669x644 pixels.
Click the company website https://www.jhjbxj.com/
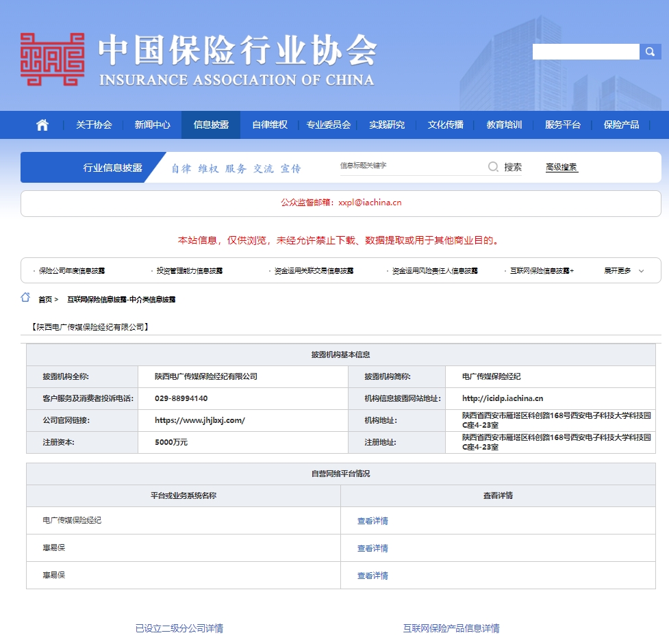pyautogui.click(x=200, y=420)
